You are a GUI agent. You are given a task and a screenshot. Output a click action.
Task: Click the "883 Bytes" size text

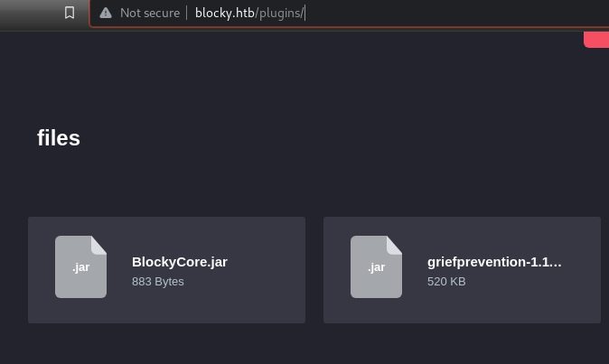(x=158, y=281)
